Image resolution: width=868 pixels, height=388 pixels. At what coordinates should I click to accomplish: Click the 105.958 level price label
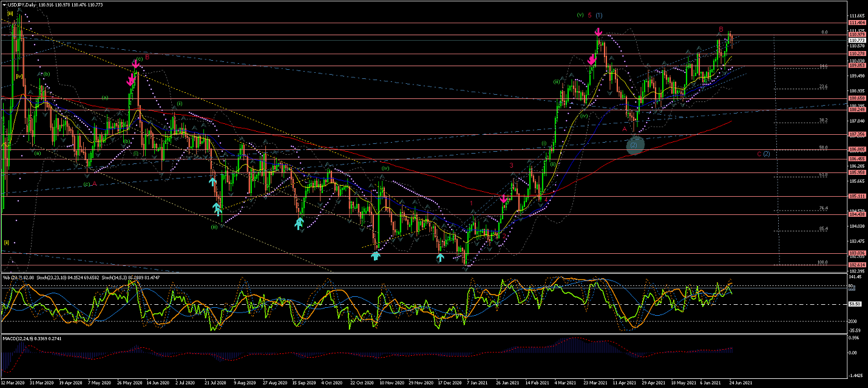pos(856,172)
